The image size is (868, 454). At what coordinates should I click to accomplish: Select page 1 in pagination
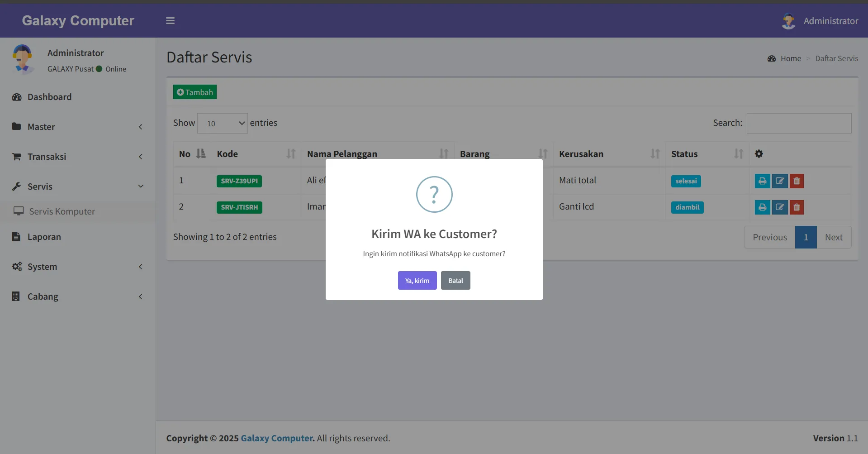click(x=806, y=237)
